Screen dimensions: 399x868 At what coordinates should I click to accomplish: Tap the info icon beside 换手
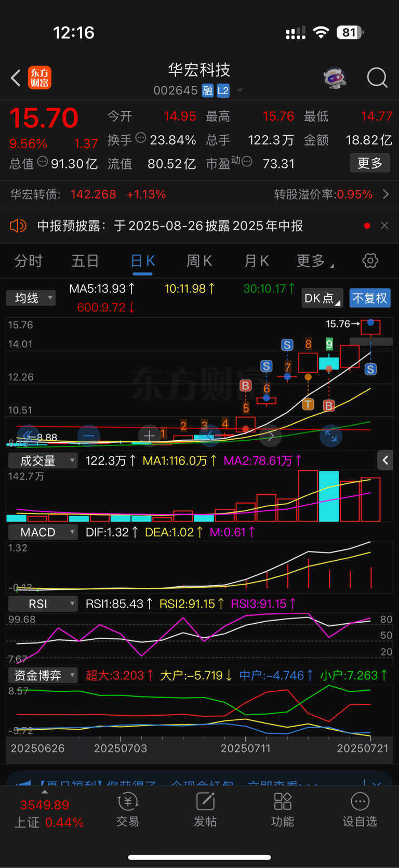(141, 138)
